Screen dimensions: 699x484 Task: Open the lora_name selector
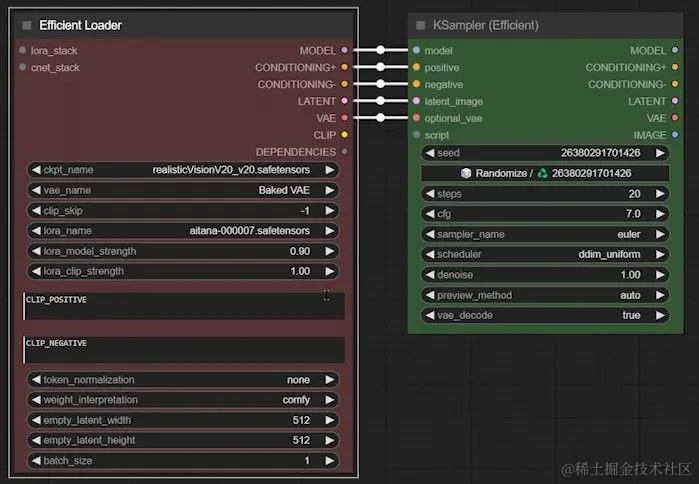(183, 231)
